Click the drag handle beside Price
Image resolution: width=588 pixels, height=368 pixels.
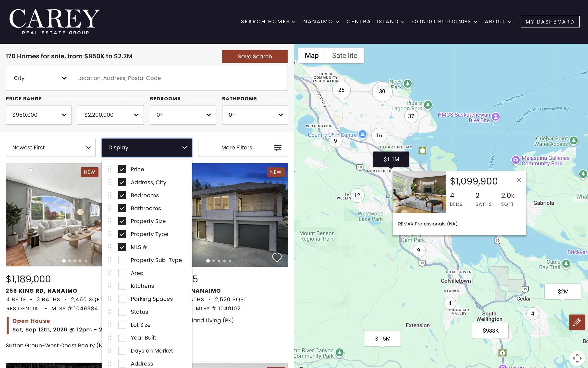coord(110,169)
